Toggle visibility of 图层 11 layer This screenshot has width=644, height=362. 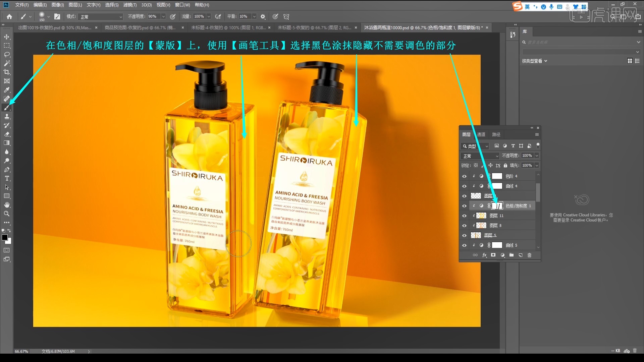click(465, 215)
